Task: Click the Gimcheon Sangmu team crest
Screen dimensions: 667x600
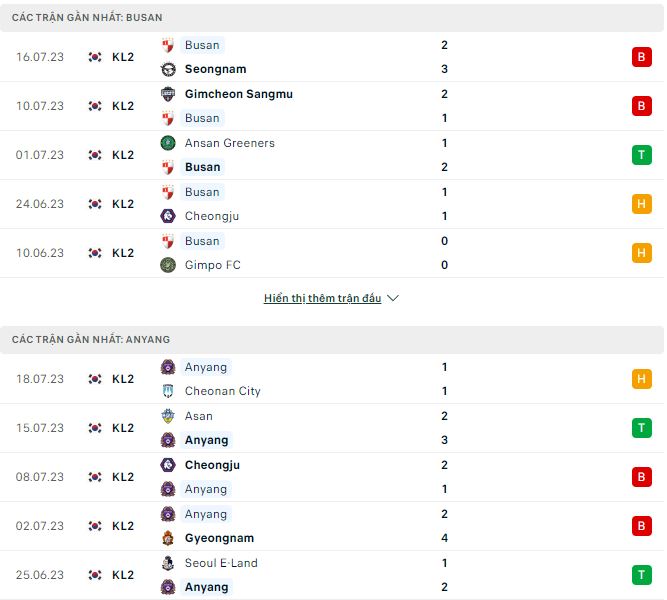Action: pos(168,94)
